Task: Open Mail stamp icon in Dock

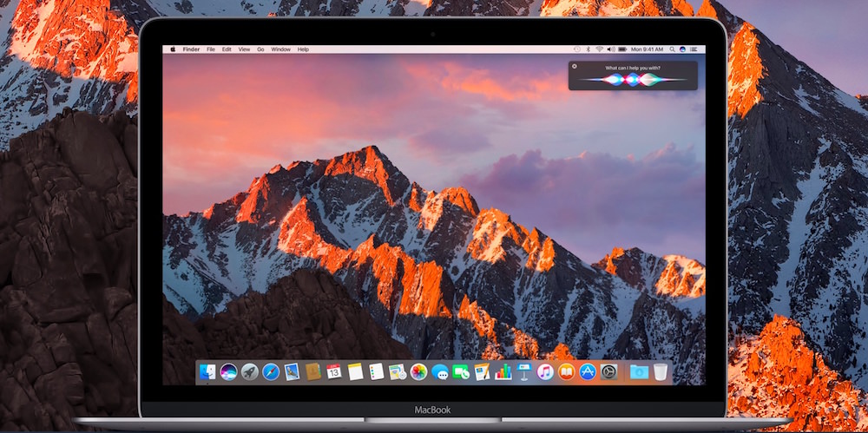Action: [292, 371]
